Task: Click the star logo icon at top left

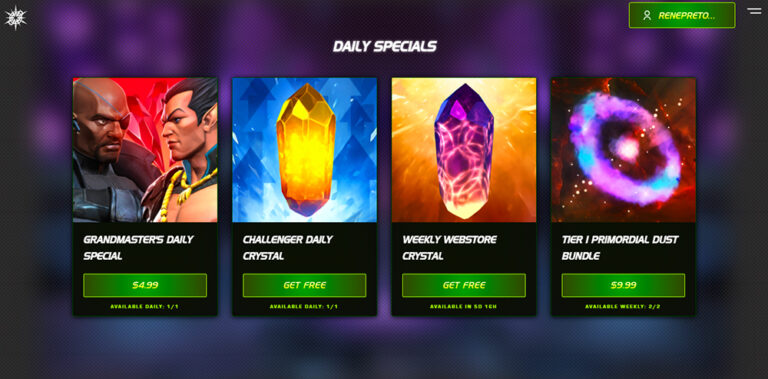Action: (x=15, y=18)
